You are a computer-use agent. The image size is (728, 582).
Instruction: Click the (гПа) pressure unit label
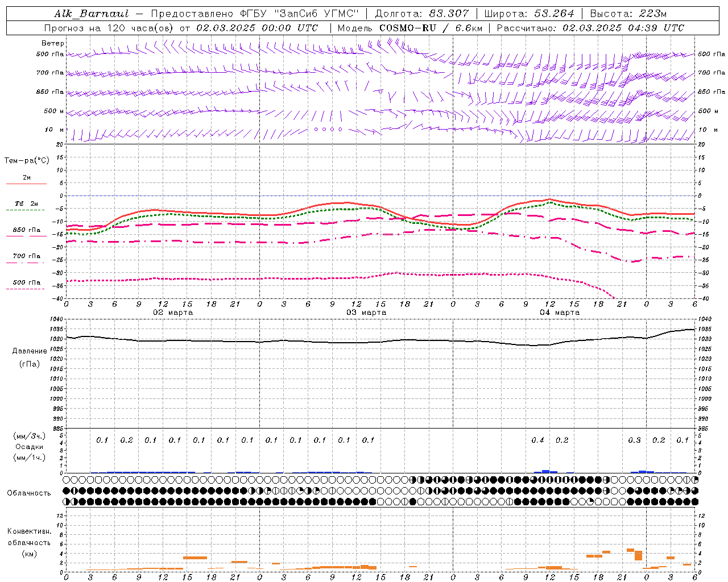[30, 364]
